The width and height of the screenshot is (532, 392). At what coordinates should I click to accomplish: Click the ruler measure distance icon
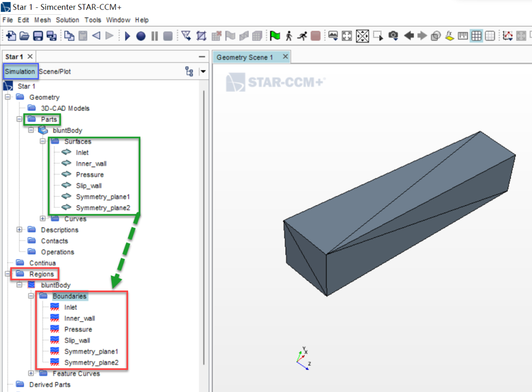point(463,35)
